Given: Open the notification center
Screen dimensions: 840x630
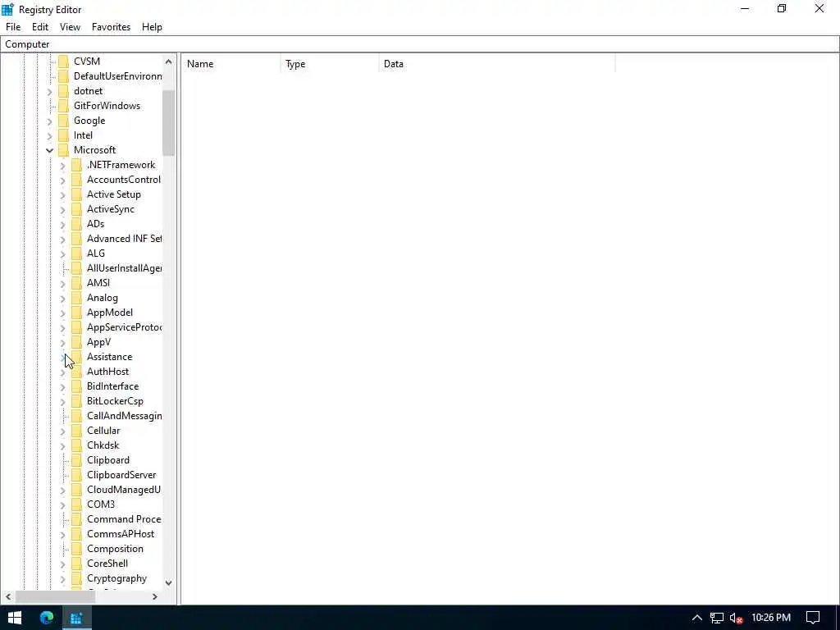Looking at the screenshot, I should click(x=813, y=618).
